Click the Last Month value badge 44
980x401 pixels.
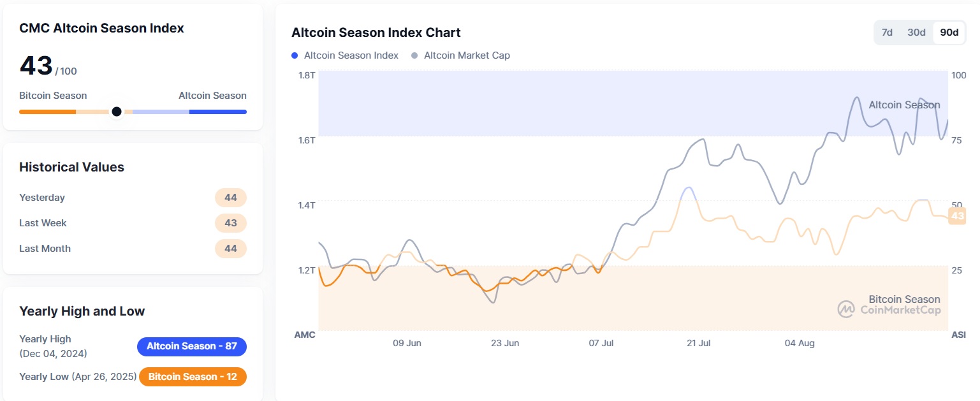[x=231, y=249]
